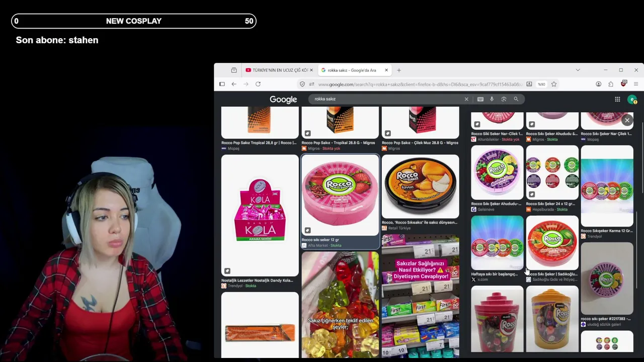
Task: Switch to the YouTube 'TÜRKİYE'NİN EN UCUZ' tab
Action: click(278, 70)
